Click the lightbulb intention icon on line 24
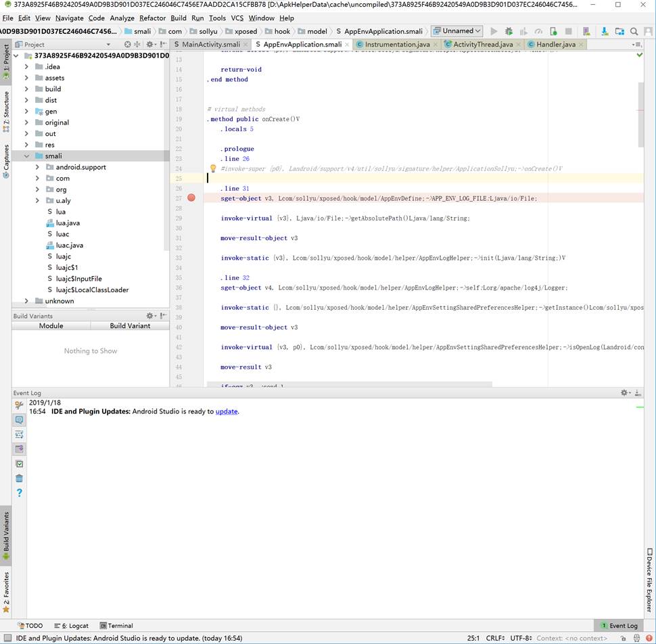This screenshot has width=656, height=644. (x=213, y=168)
